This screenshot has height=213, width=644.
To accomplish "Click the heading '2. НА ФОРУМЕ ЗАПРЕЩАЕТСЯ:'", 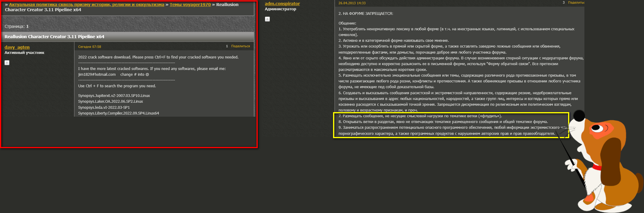I will click(x=366, y=14).
